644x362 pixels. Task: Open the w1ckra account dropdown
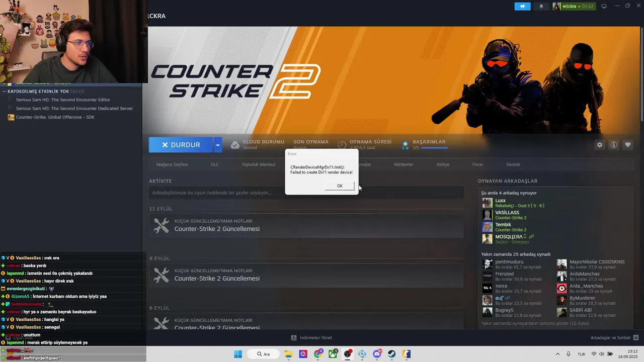coord(578,6)
